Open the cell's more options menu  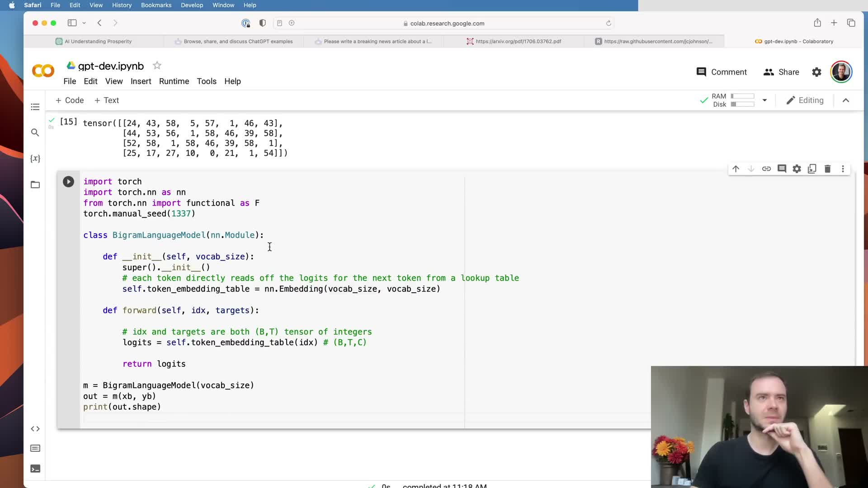(843, 169)
